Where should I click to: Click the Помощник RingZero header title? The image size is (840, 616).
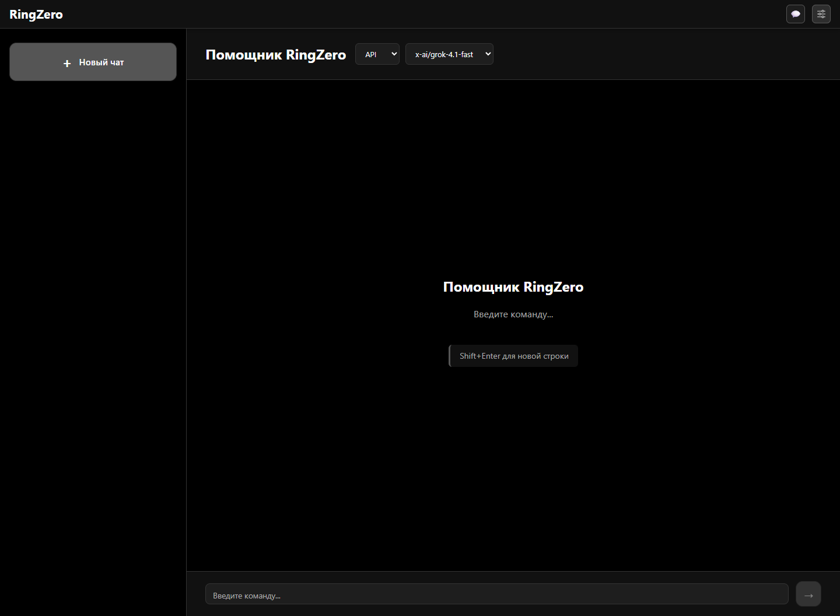click(275, 55)
